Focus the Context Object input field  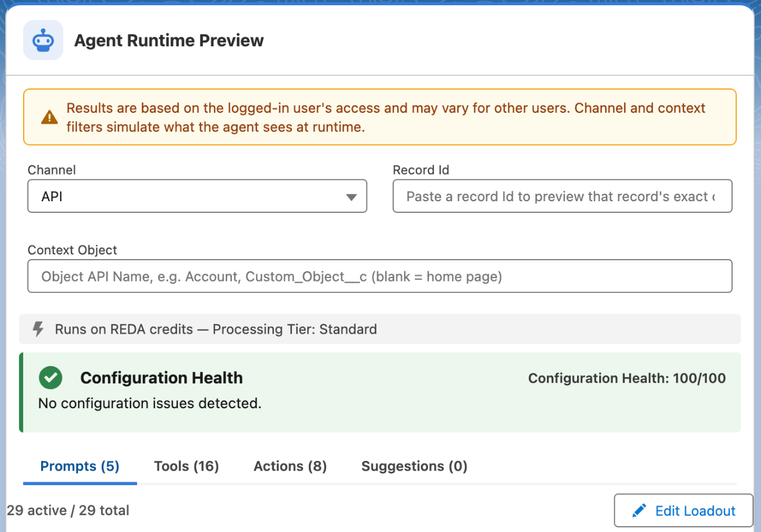pos(380,276)
